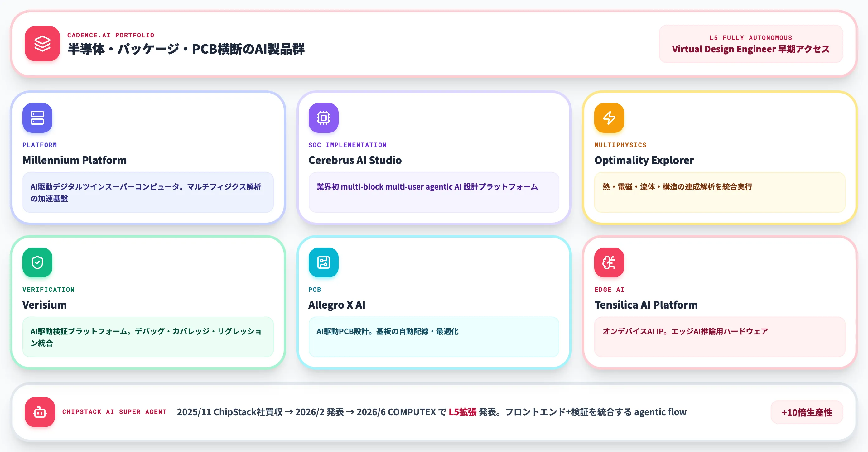Click the CHIPSTACK AI SUPER AGENT label

click(114, 412)
